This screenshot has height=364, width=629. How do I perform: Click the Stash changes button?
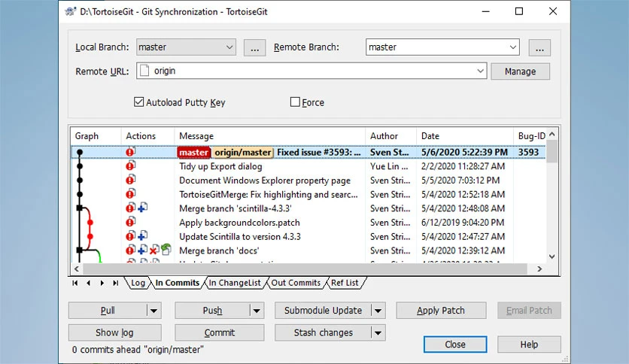[x=323, y=332]
